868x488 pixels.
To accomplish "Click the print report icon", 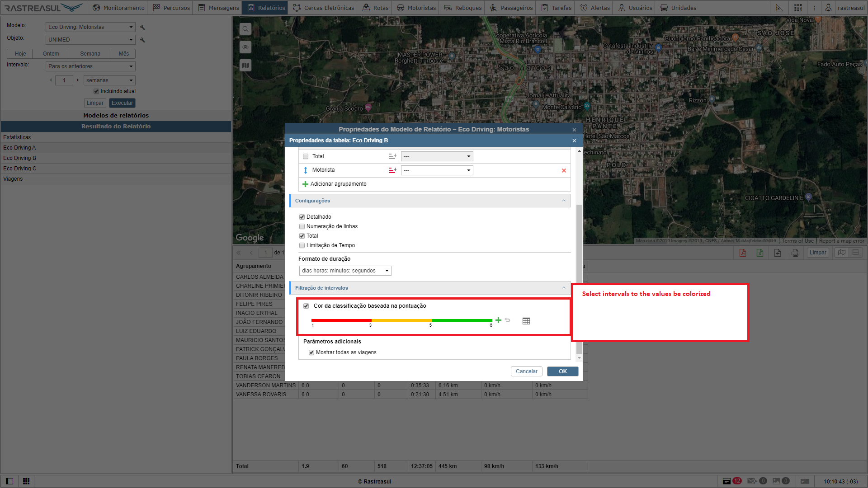I will click(x=795, y=253).
